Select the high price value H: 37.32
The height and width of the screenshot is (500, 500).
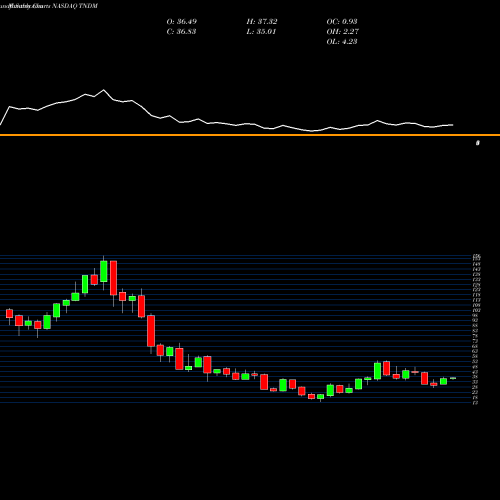pos(262,22)
